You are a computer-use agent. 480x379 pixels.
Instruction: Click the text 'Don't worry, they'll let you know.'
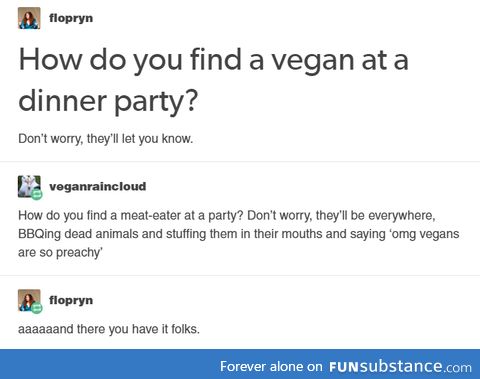point(106,138)
